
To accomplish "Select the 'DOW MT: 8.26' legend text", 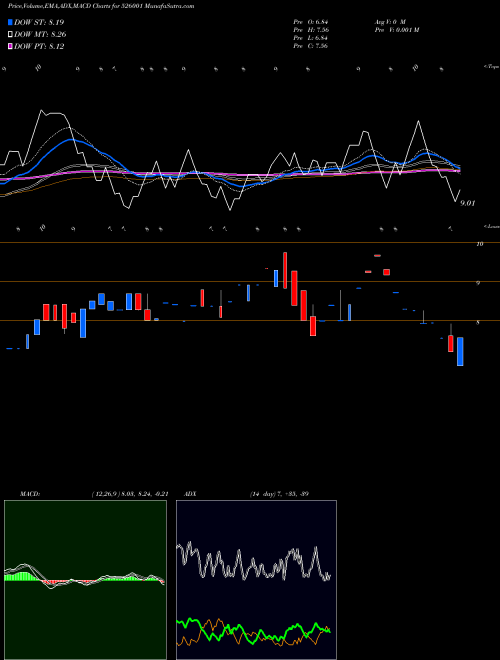I will point(40,35).
